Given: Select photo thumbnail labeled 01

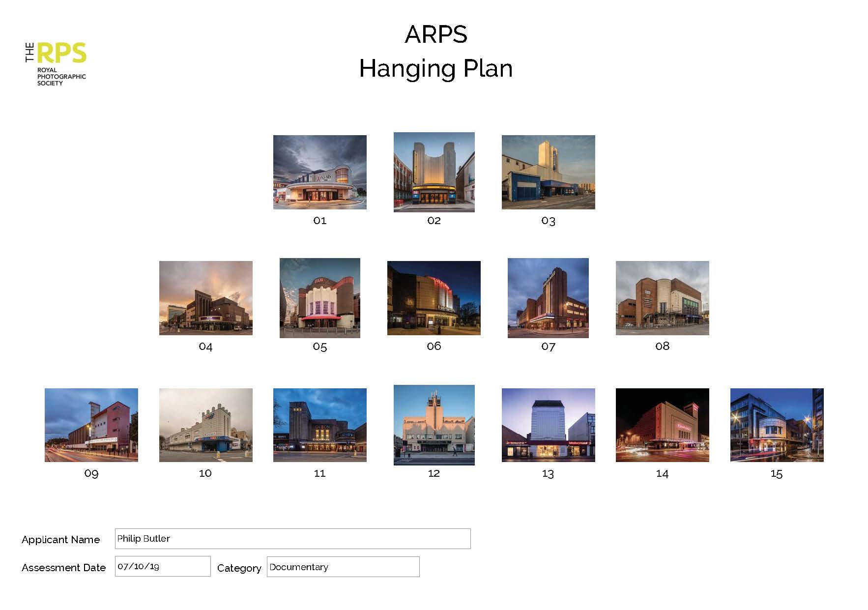Looking at the screenshot, I should click(319, 172).
